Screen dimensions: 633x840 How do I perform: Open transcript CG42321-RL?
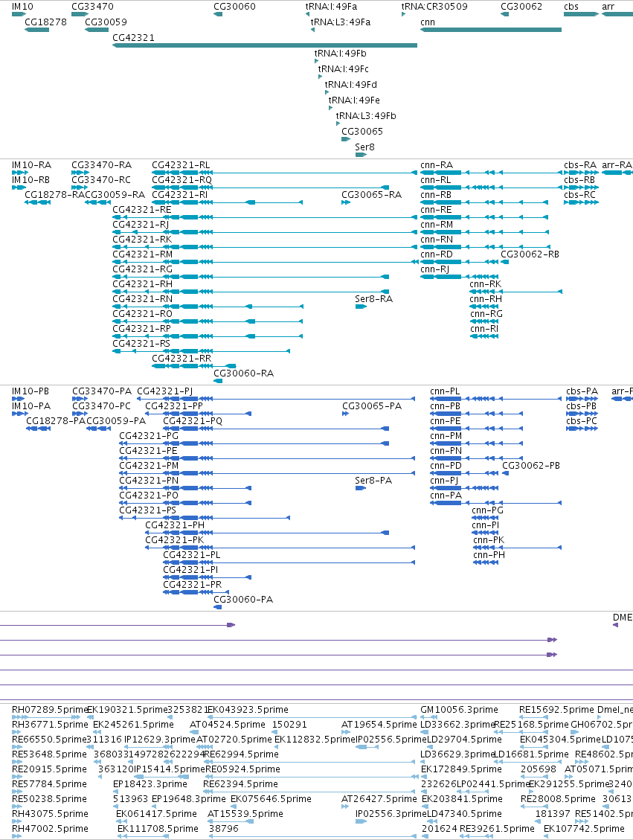(181, 165)
